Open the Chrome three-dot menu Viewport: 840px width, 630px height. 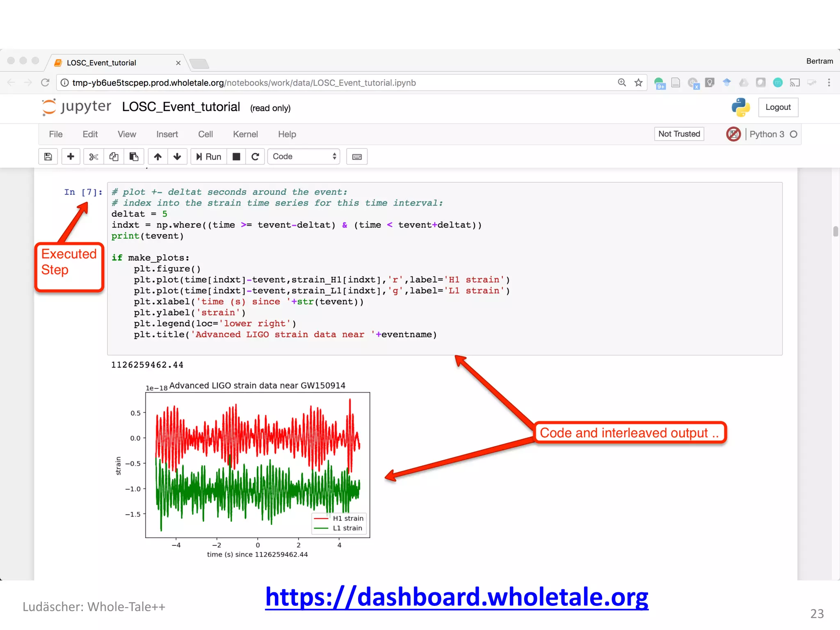829,82
